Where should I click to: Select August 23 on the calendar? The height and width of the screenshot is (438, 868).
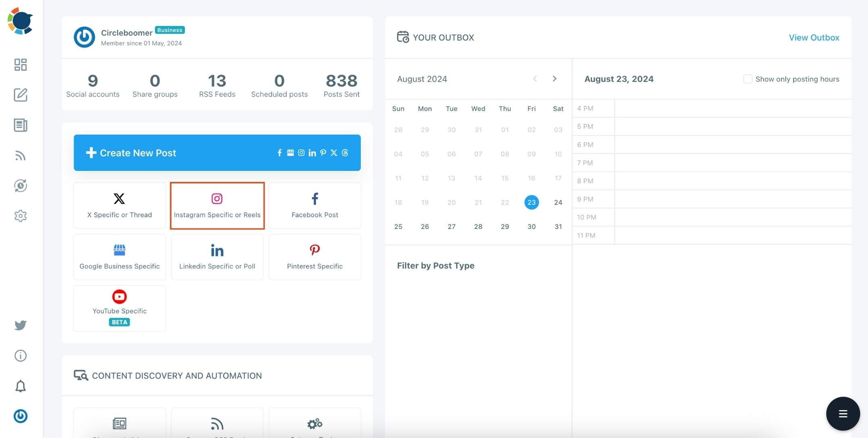click(531, 202)
